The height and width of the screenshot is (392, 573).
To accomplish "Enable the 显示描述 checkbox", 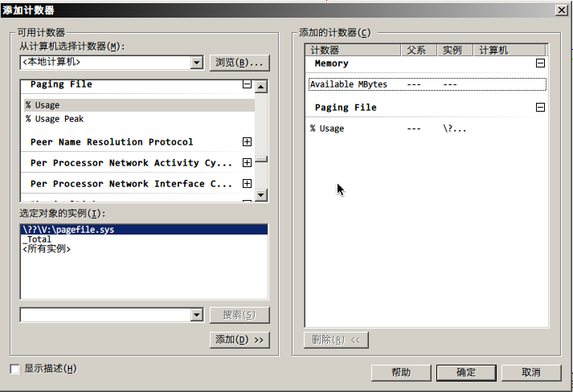I will click(x=15, y=369).
